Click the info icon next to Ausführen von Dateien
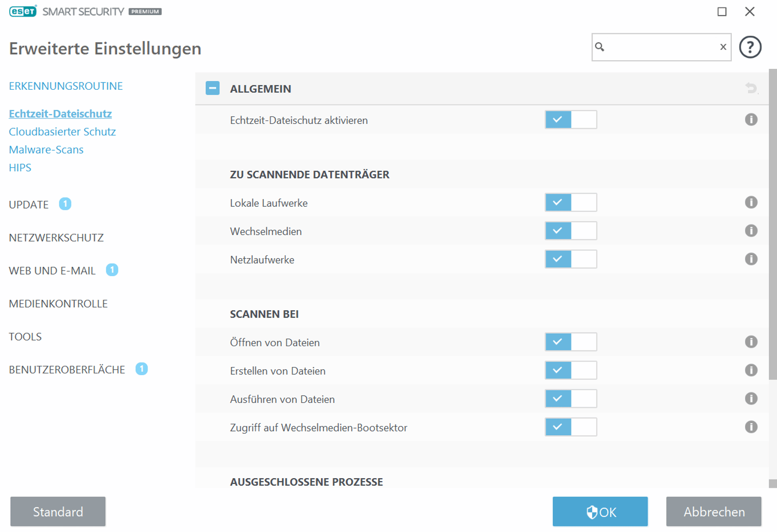777x532 pixels. coord(751,399)
